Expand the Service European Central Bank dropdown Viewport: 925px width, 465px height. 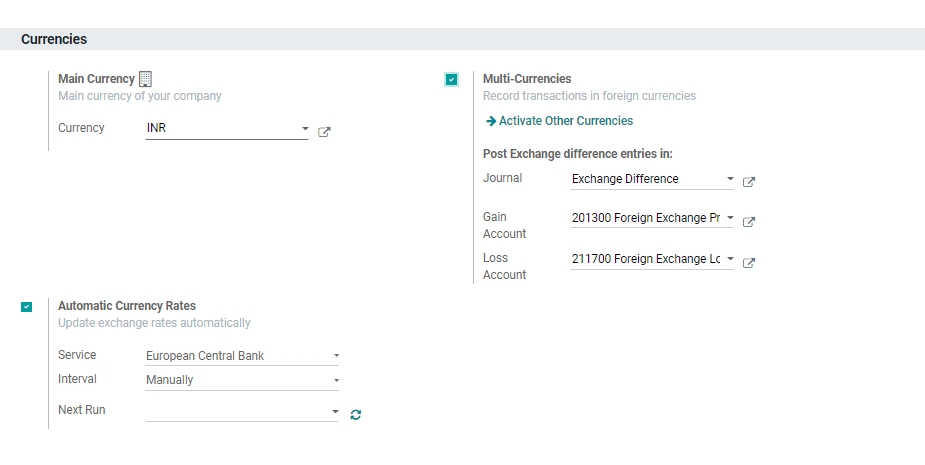pyautogui.click(x=336, y=356)
